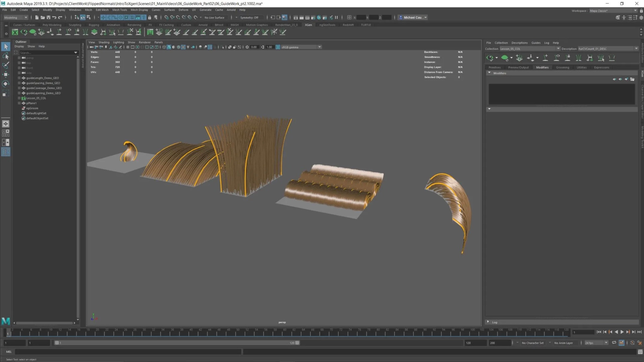Click the New Scene icon
Viewport: 644px width, 362px height.
(37, 17)
